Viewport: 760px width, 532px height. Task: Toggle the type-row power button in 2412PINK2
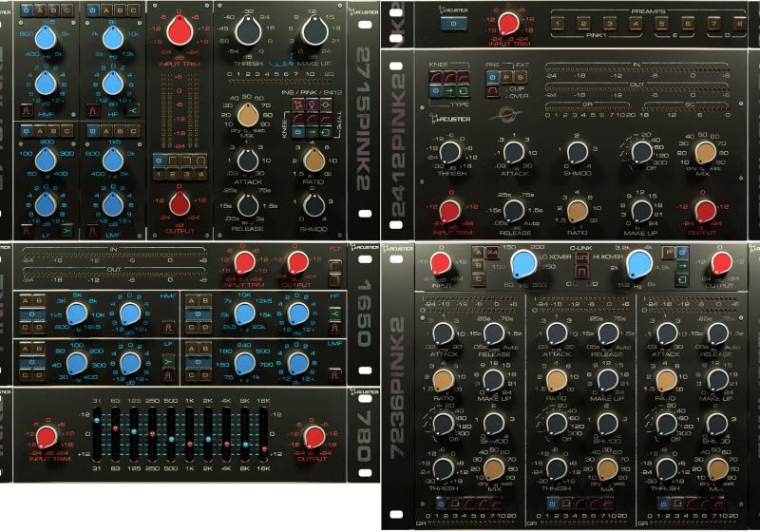click(436, 91)
